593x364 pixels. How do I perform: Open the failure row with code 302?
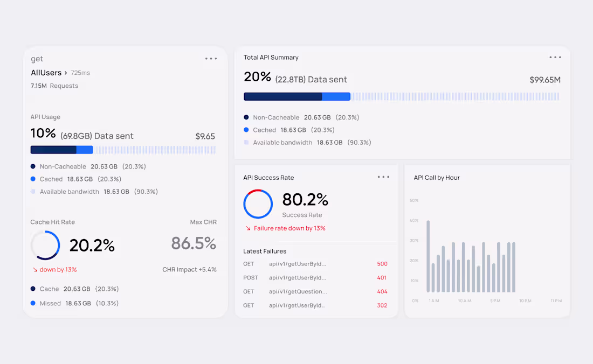(315, 305)
